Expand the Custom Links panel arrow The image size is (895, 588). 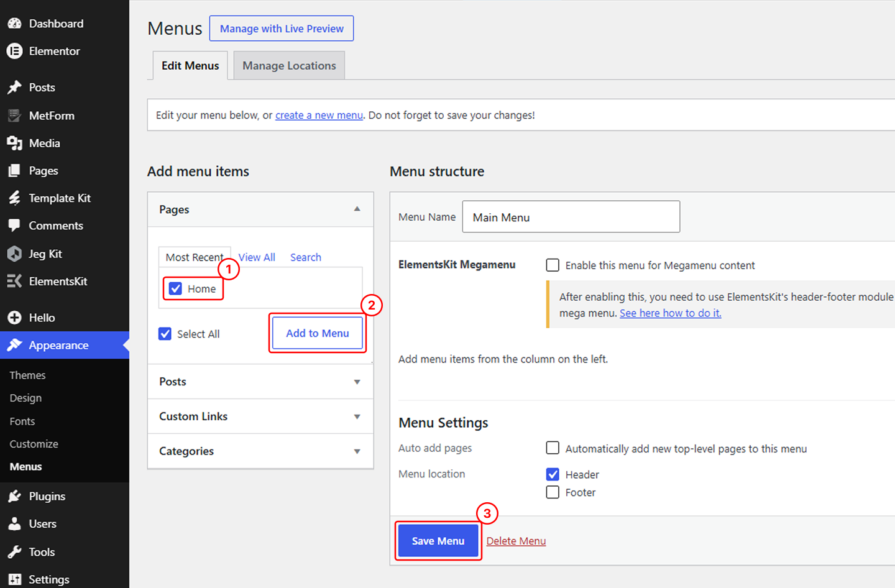[357, 416]
